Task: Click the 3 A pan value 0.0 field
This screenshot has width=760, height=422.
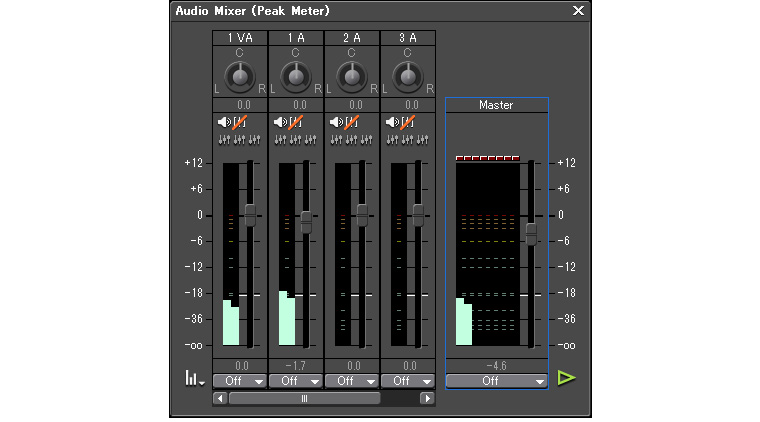Action: coord(408,105)
